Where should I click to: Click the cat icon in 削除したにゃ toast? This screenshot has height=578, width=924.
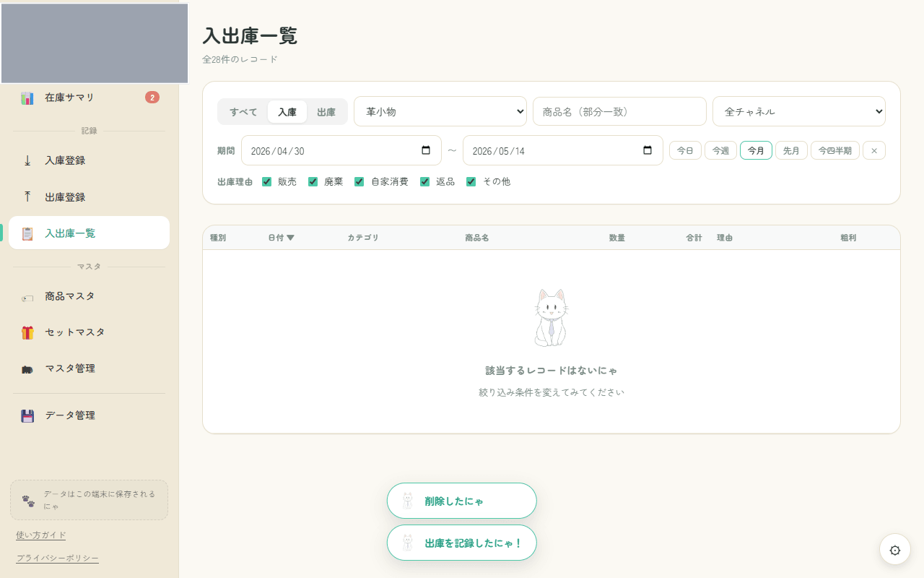pos(408,501)
